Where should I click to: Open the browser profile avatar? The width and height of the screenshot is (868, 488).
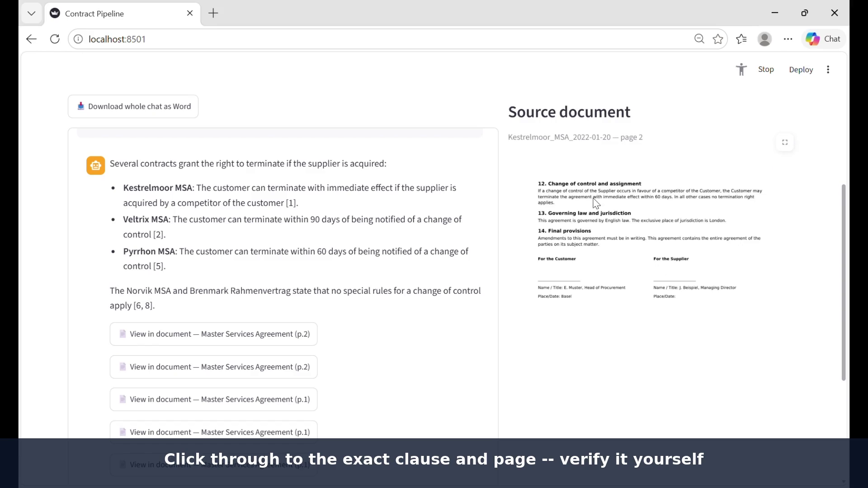764,39
